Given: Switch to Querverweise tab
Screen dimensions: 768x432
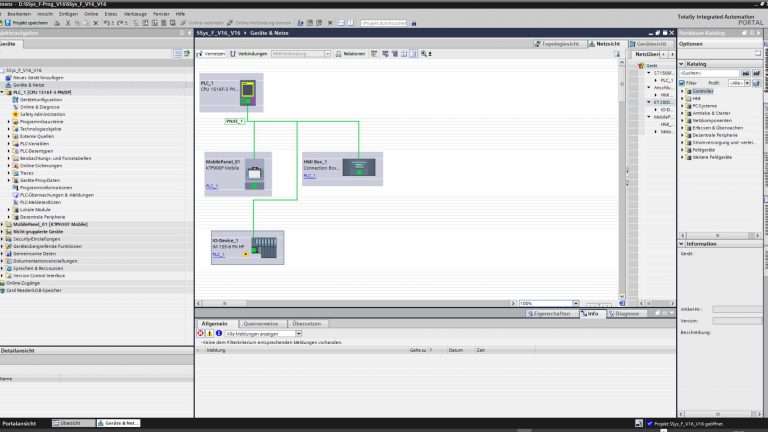Looking at the screenshot, I should point(261,324).
